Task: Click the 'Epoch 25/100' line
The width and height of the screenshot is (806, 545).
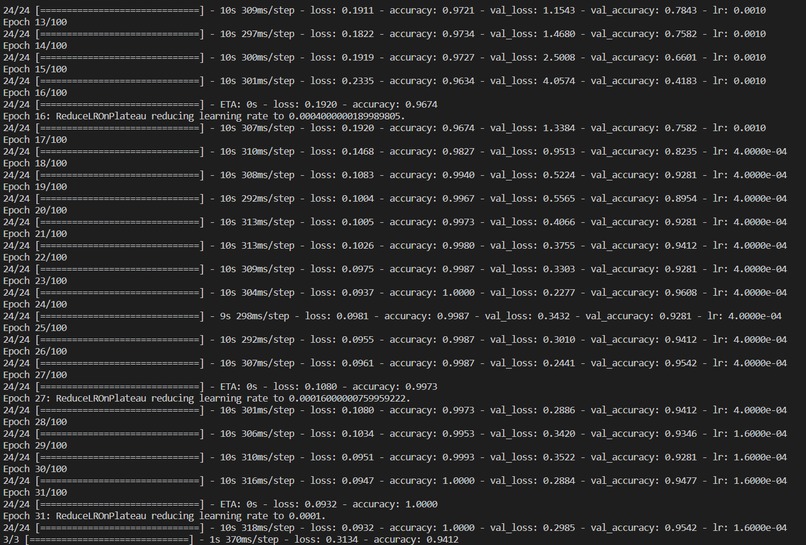Action: [35, 328]
